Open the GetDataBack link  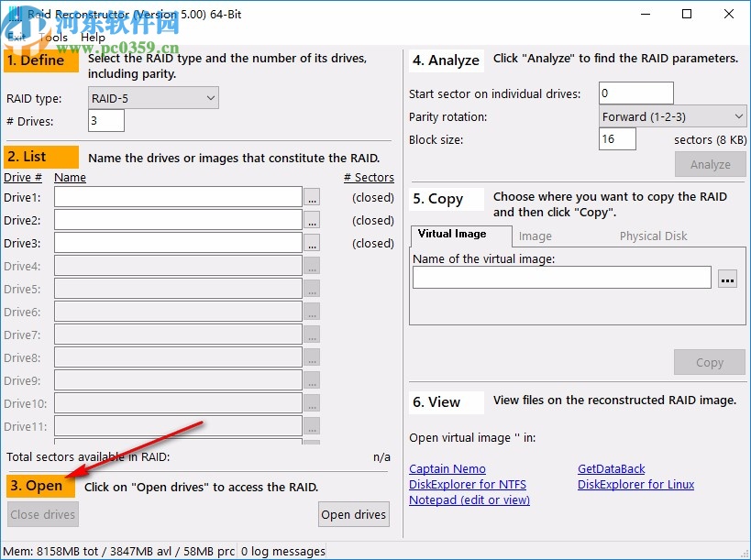coord(611,468)
